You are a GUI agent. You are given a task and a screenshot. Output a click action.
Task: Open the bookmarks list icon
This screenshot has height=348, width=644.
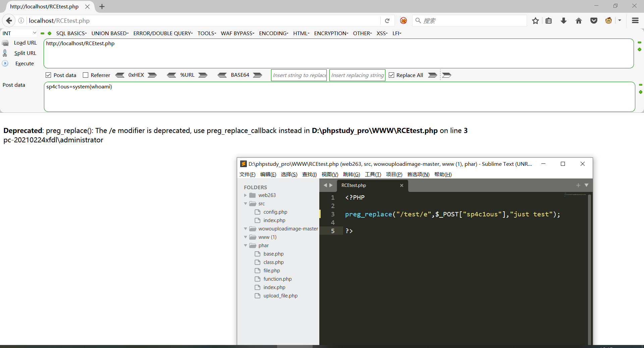[549, 21]
